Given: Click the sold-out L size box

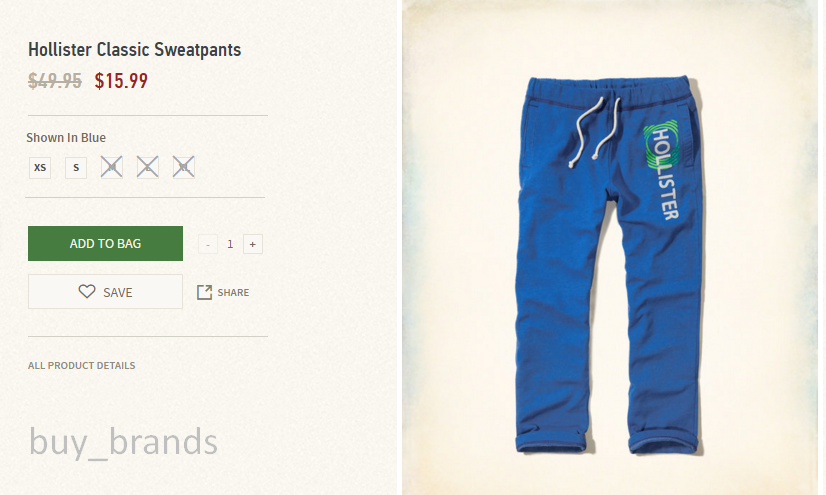Looking at the screenshot, I should click(x=148, y=167).
